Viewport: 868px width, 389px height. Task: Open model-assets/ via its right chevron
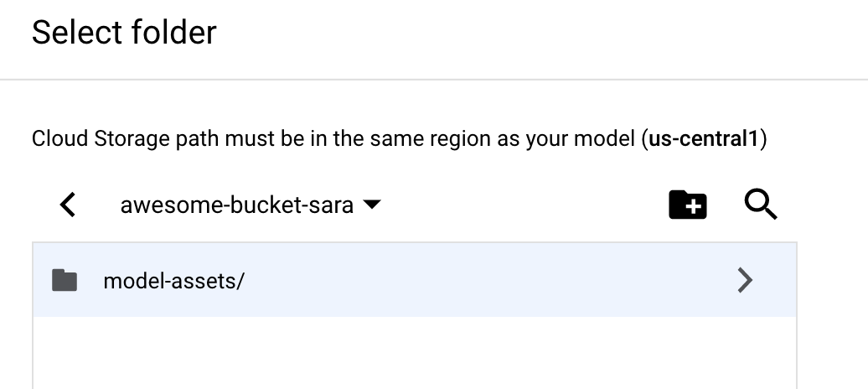pyautogui.click(x=744, y=280)
